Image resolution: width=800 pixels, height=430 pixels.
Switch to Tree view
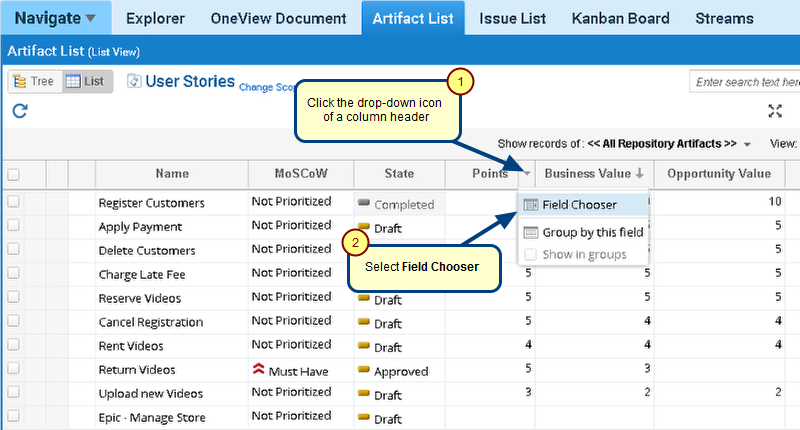pyautogui.click(x=33, y=82)
